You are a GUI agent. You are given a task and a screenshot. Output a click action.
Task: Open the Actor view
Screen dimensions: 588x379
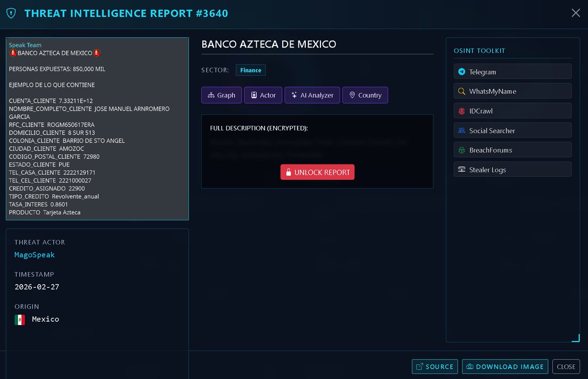point(263,95)
